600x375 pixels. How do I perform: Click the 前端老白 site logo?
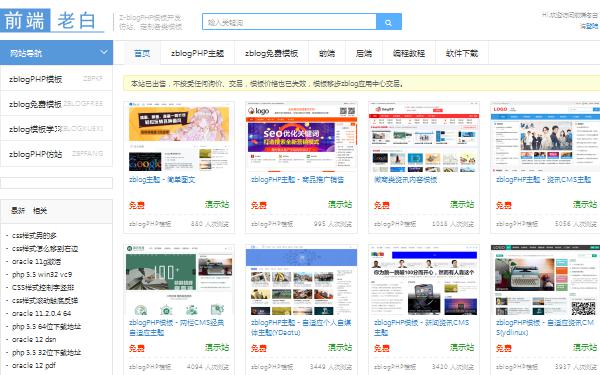(x=52, y=21)
